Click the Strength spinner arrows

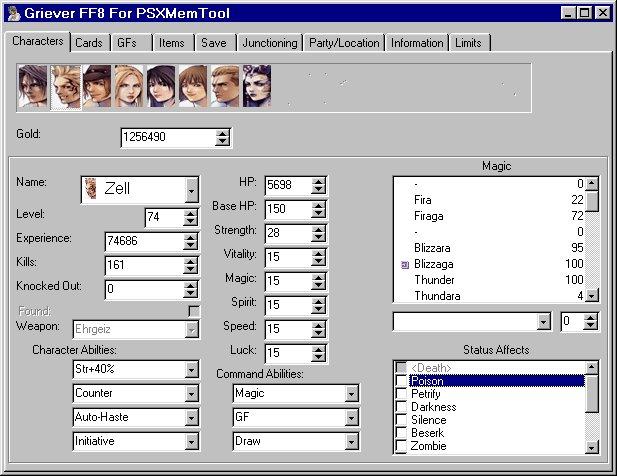(318, 233)
